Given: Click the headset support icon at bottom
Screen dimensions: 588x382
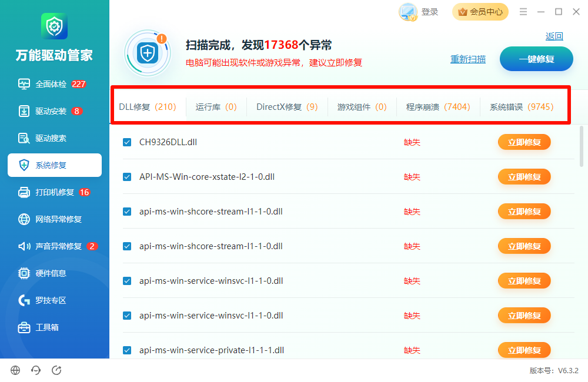Looking at the screenshot, I should pos(36,370).
